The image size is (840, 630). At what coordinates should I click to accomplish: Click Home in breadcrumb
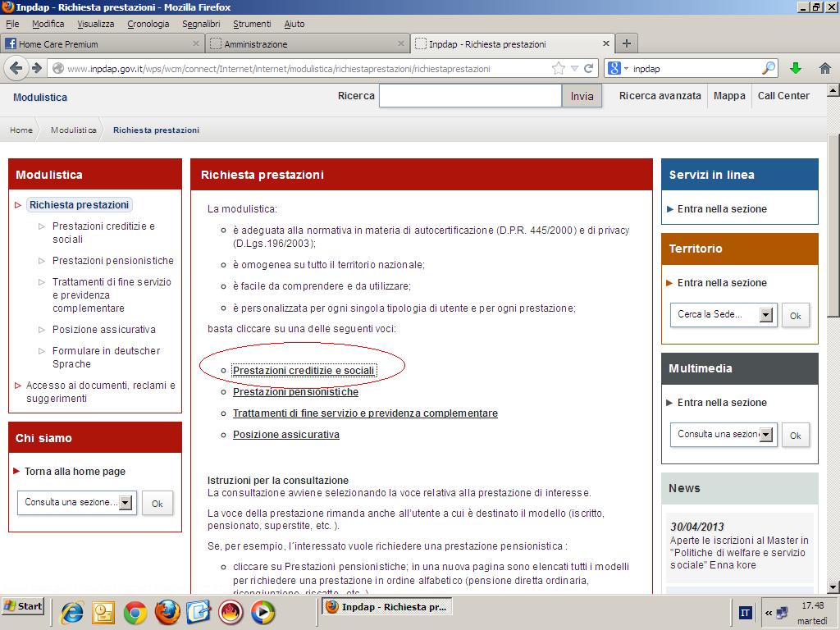coord(21,130)
